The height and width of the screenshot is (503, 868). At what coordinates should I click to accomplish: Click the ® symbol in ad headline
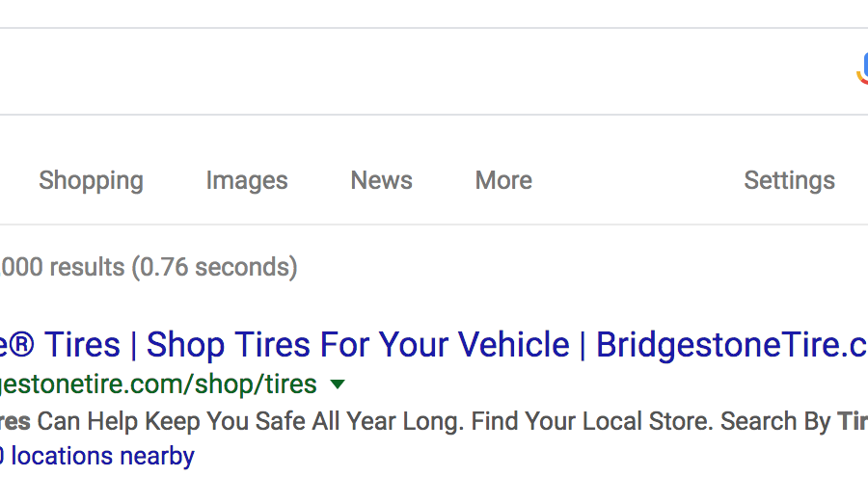coord(22,344)
